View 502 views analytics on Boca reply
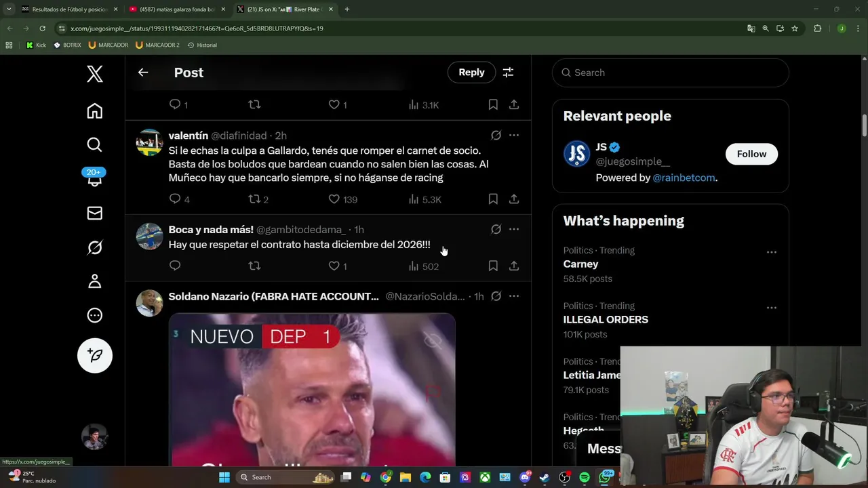This screenshot has width=868, height=488. tap(423, 266)
